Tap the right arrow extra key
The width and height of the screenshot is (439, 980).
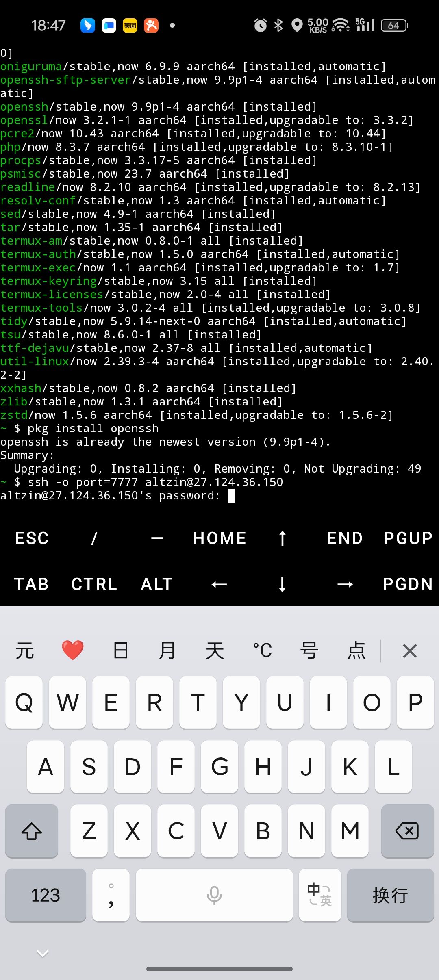coord(345,584)
